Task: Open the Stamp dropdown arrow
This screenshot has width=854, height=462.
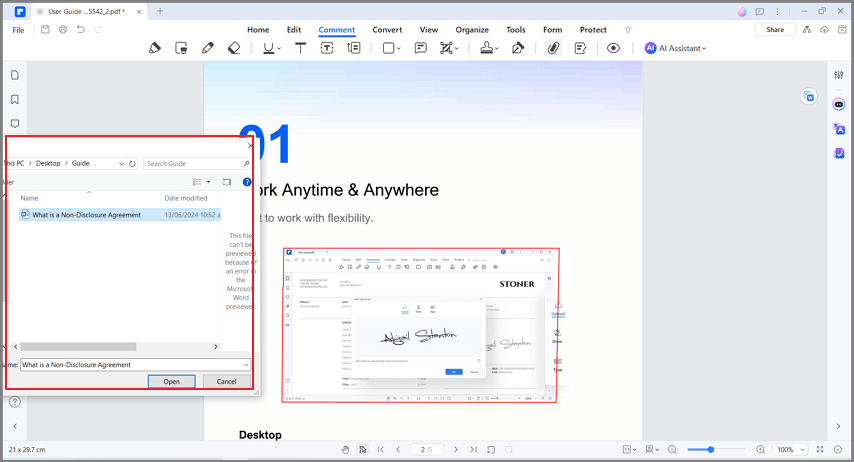Action: [x=497, y=48]
